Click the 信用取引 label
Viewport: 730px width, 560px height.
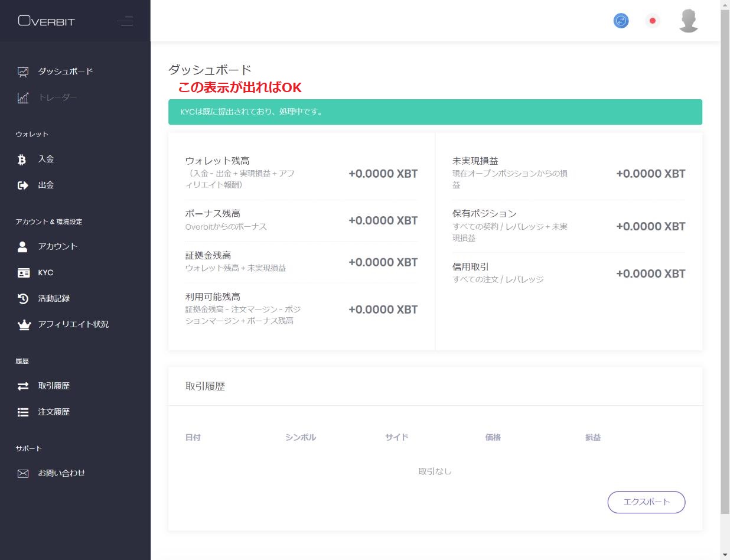471,267
